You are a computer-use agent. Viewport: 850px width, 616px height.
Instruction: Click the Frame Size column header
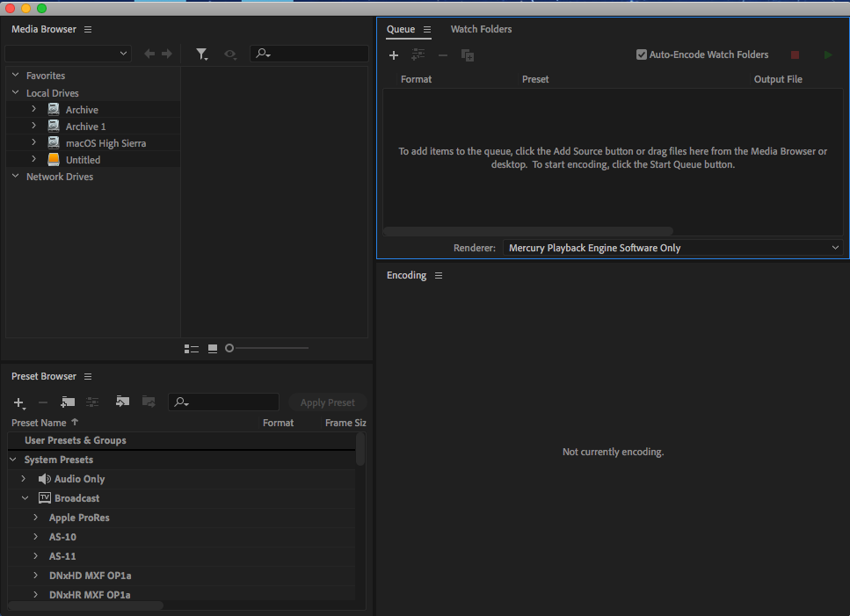(x=345, y=423)
